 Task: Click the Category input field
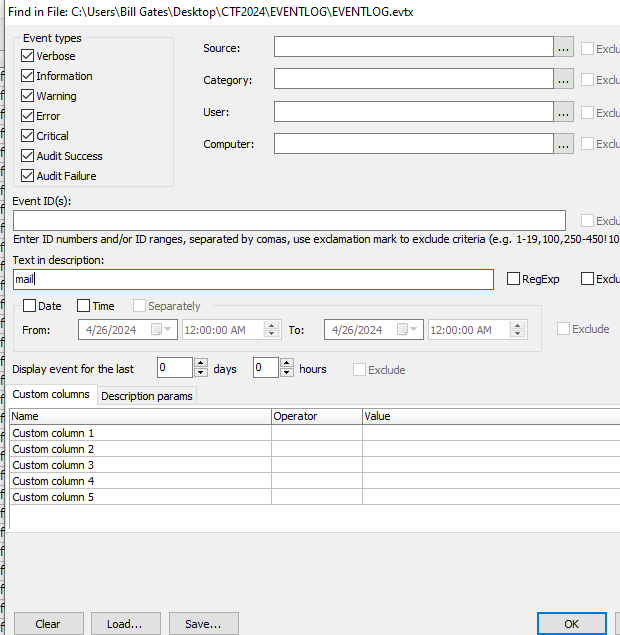click(x=413, y=79)
